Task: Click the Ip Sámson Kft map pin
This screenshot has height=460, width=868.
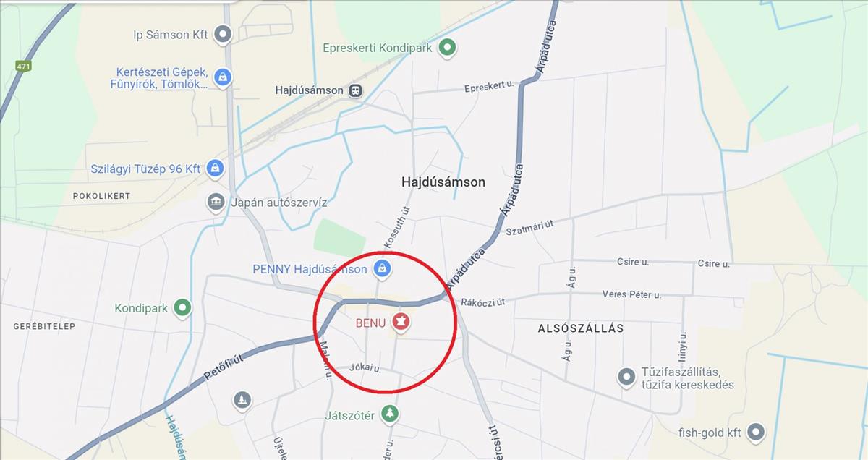Action: [x=224, y=34]
